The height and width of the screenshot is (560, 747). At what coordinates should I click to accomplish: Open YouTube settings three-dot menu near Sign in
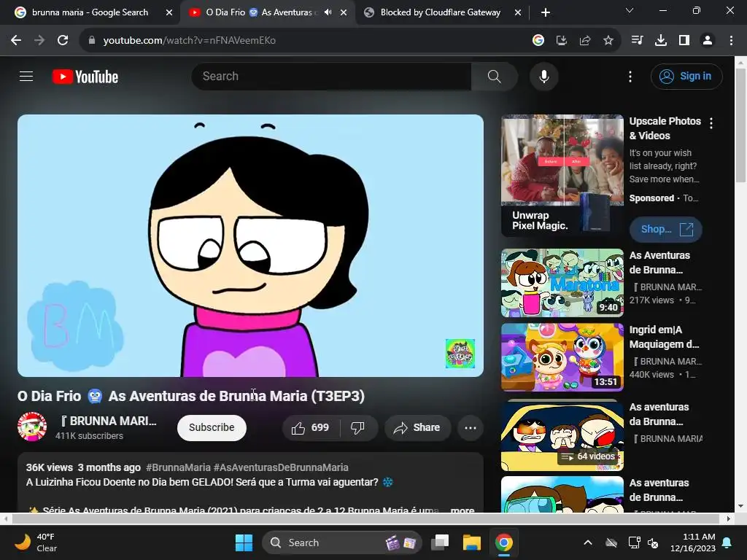(x=630, y=76)
